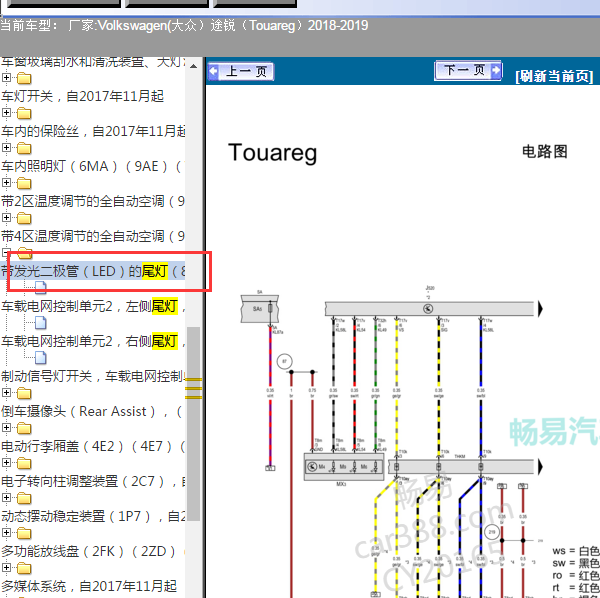Click folder icon above 车内的保险丝 row
The image size is (600, 598).
coord(24,113)
